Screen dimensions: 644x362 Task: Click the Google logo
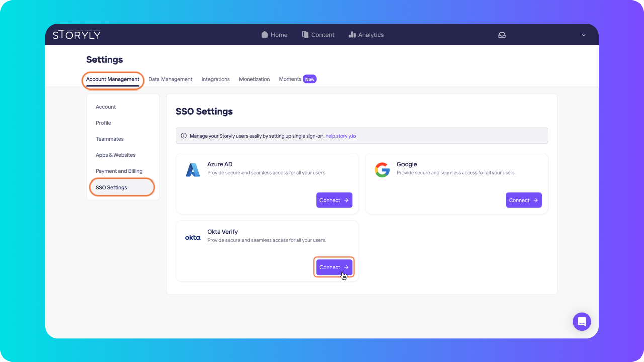pyautogui.click(x=382, y=170)
